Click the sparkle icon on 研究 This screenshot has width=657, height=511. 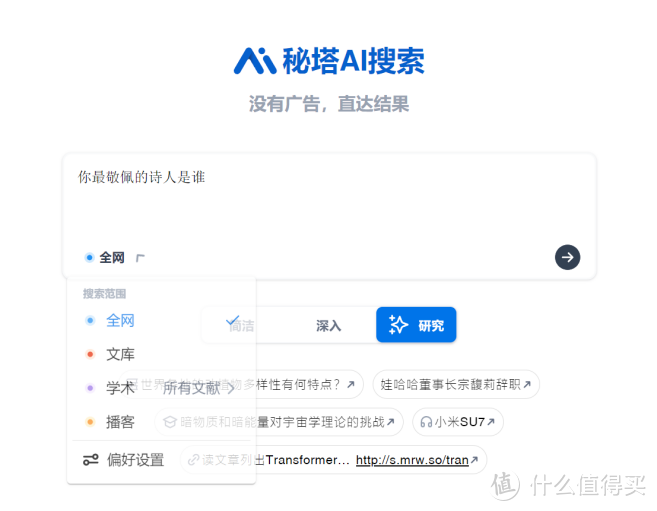[x=398, y=325]
